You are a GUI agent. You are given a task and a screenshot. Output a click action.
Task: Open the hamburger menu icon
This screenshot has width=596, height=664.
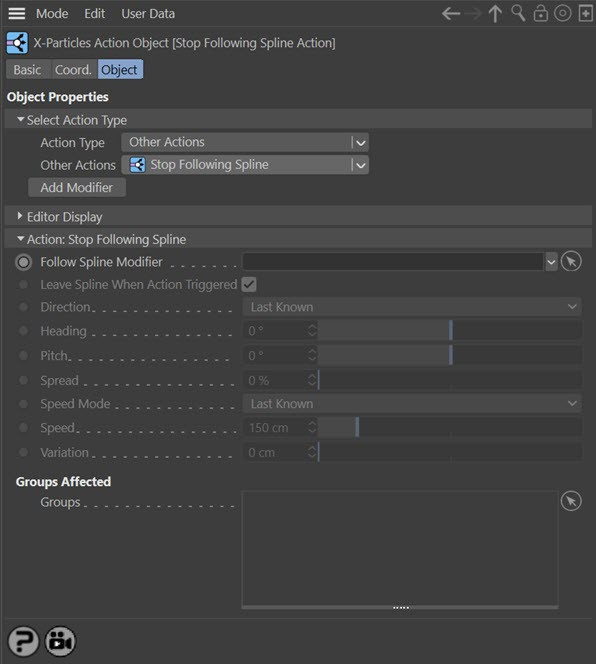[17, 14]
